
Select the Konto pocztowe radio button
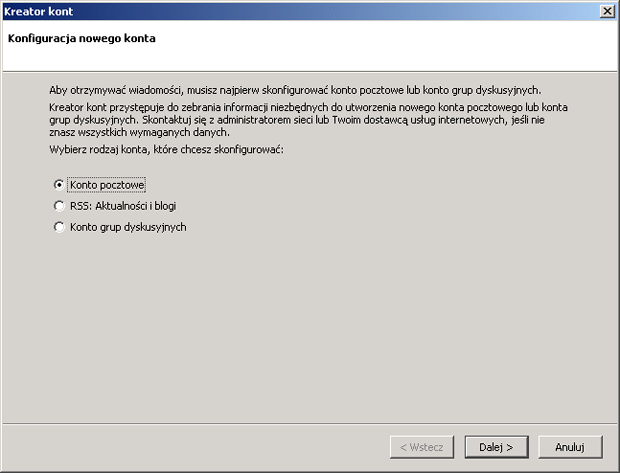(x=59, y=185)
